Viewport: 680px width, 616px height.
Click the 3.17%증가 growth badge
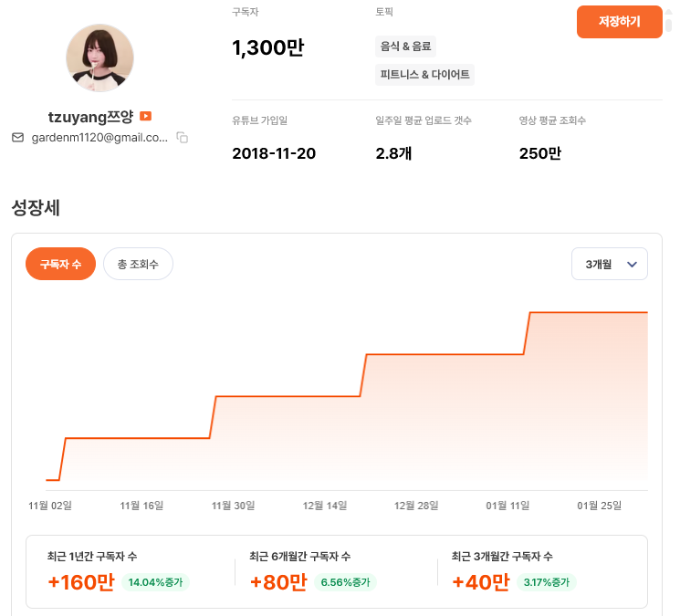coord(546,582)
